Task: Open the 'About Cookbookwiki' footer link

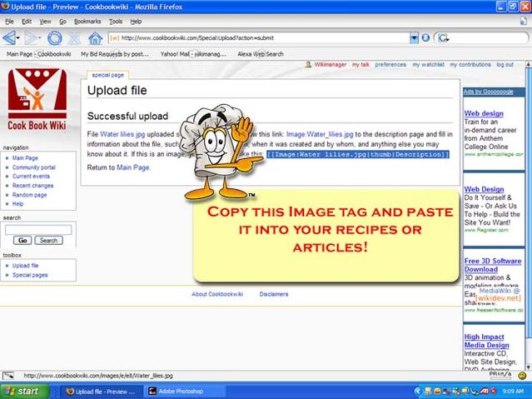Action: click(x=217, y=294)
